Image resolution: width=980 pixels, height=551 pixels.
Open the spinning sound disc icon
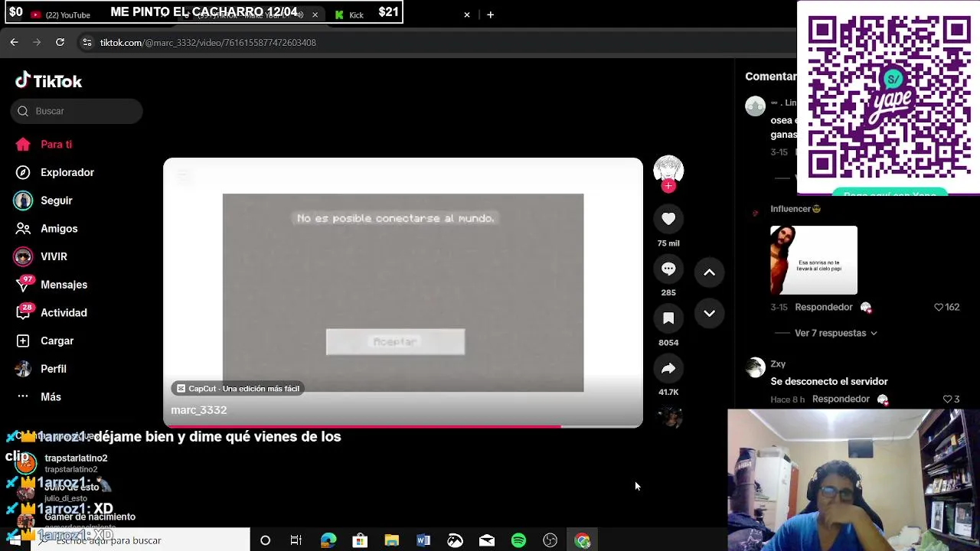[x=670, y=418]
